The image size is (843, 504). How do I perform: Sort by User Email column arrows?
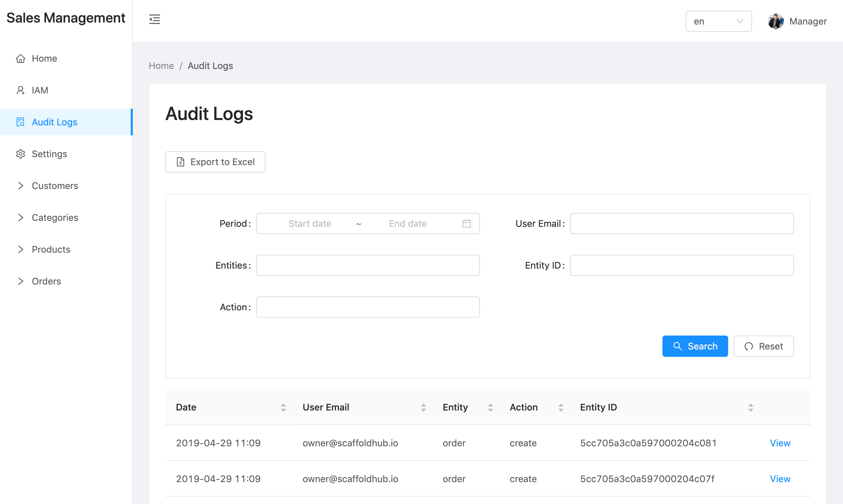[423, 407]
